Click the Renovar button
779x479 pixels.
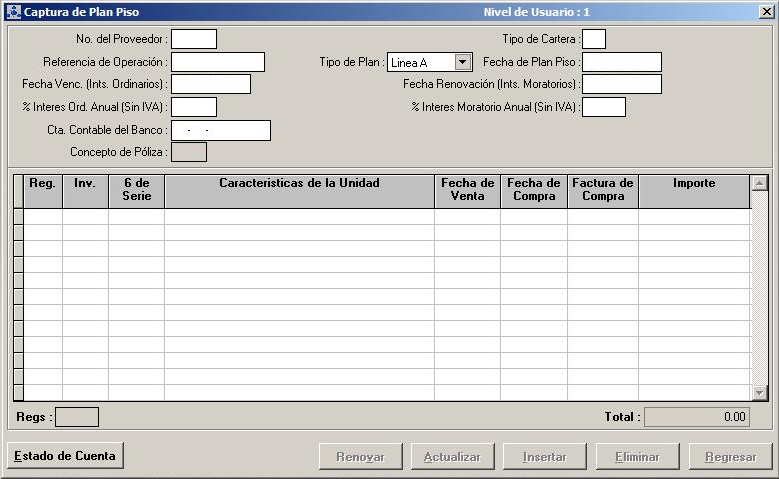(360, 457)
